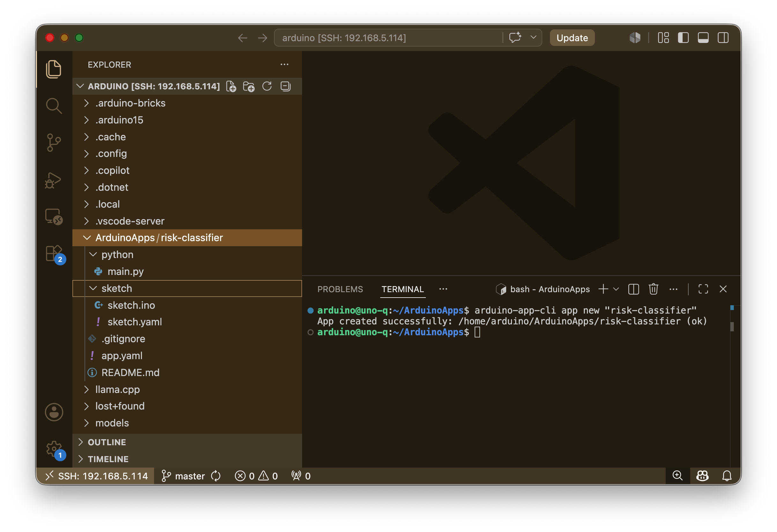The height and width of the screenshot is (532, 777).
Task: Click the New File icon in Explorer
Action: [231, 86]
